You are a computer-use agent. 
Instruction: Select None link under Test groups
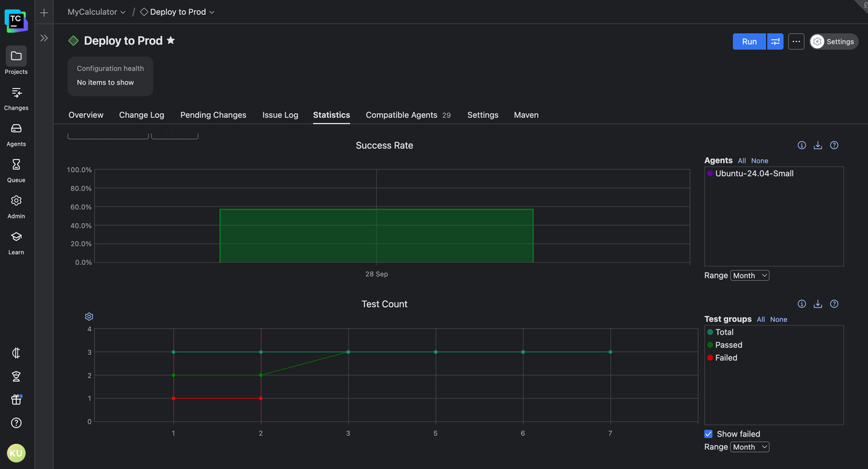778,319
